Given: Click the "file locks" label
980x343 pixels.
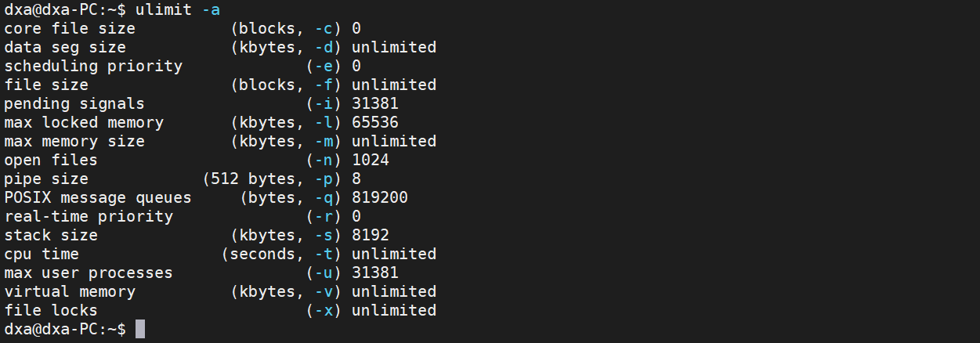Looking at the screenshot, I should 51,310.
